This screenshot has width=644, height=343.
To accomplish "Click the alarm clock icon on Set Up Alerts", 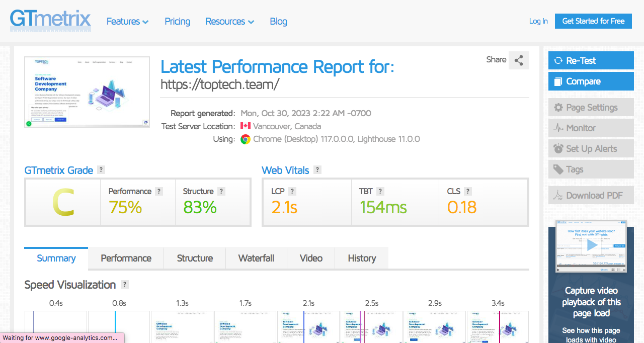I will [558, 148].
